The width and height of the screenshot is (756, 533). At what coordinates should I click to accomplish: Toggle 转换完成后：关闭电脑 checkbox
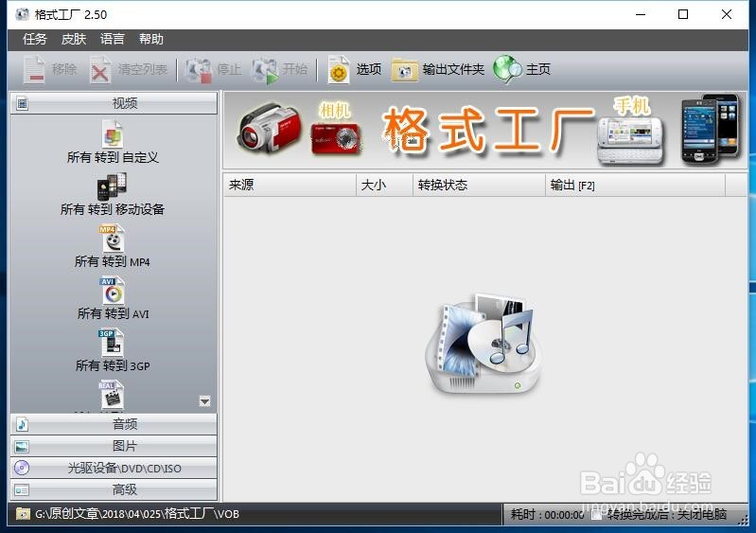[597, 515]
